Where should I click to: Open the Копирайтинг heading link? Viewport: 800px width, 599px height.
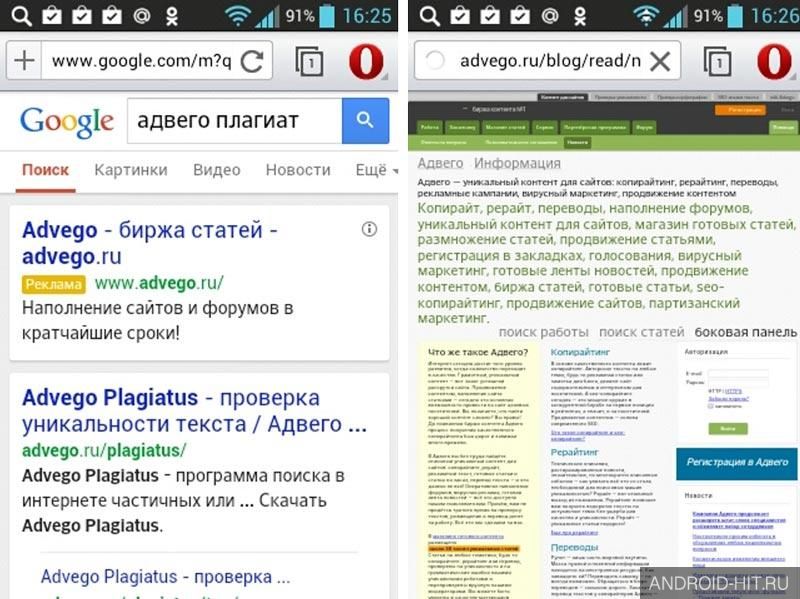(580, 352)
